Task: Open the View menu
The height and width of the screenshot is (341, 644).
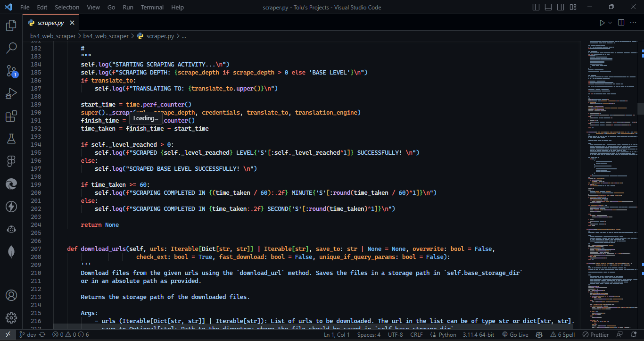Action: [x=93, y=7]
